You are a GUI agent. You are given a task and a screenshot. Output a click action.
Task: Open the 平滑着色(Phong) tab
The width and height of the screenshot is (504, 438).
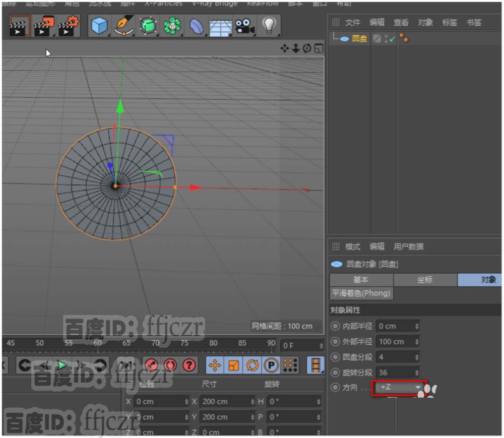tap(361, 293)
